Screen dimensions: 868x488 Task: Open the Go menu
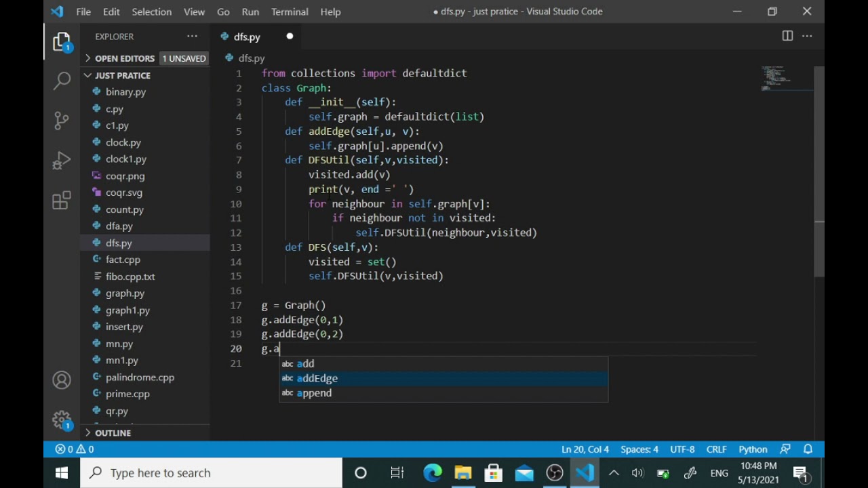[x=223, y=12]
